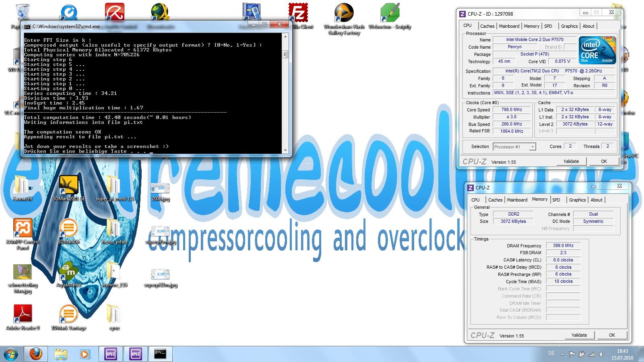
Task: Expand Processor #1 selection dropdown
Action: click(x=533, y=147)
